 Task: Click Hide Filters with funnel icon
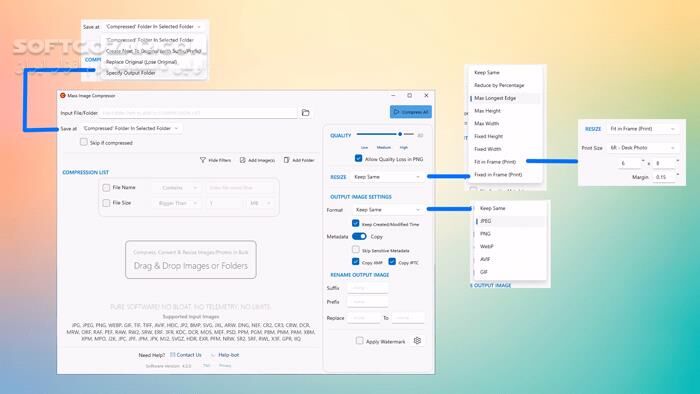[216, 160]
